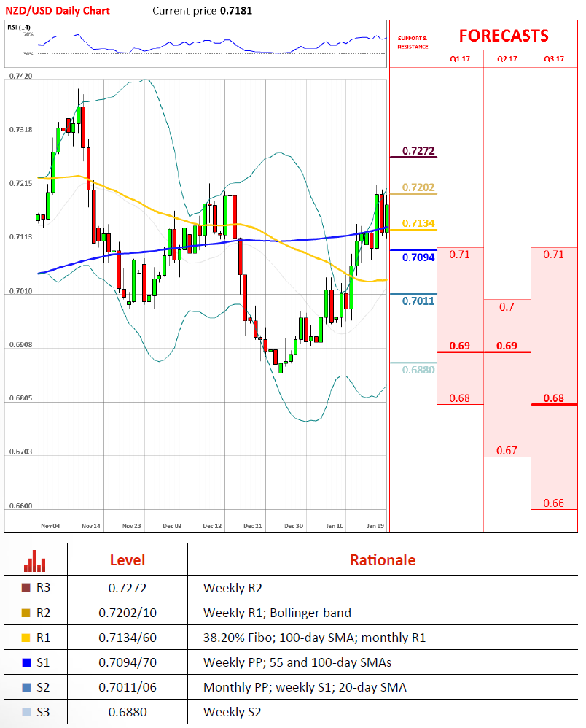Click the S3 row label
Screen dimensions: 586x728
43,712
